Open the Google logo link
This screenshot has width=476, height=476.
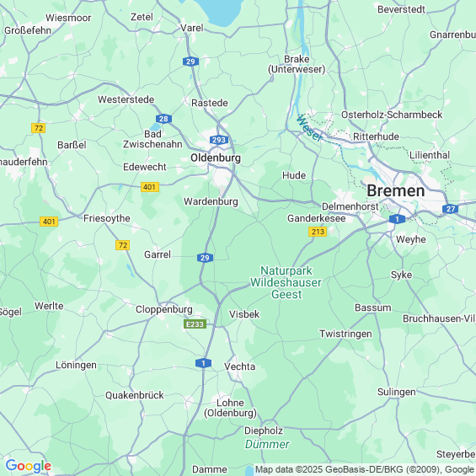click(29, 466)
